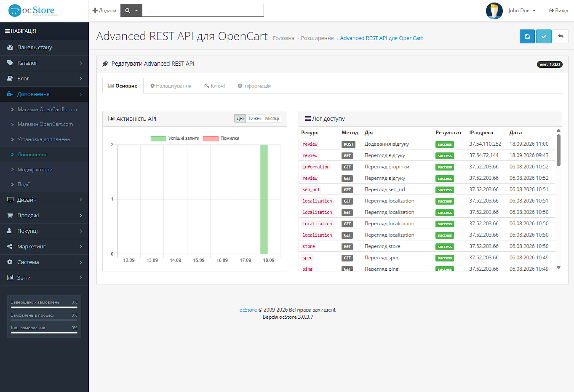
Task: Open Магазин OpenCartForum submenu item
Action: click(47, 109)
